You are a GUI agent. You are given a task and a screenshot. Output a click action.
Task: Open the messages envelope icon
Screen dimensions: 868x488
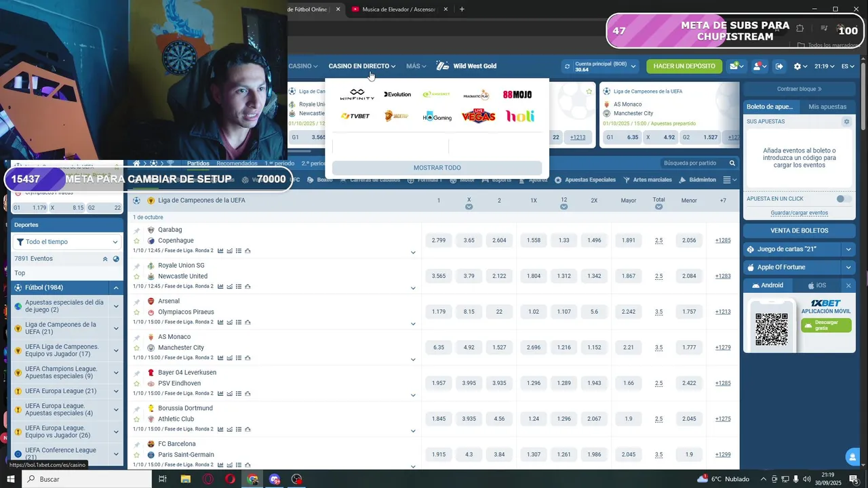pos(734,66)
